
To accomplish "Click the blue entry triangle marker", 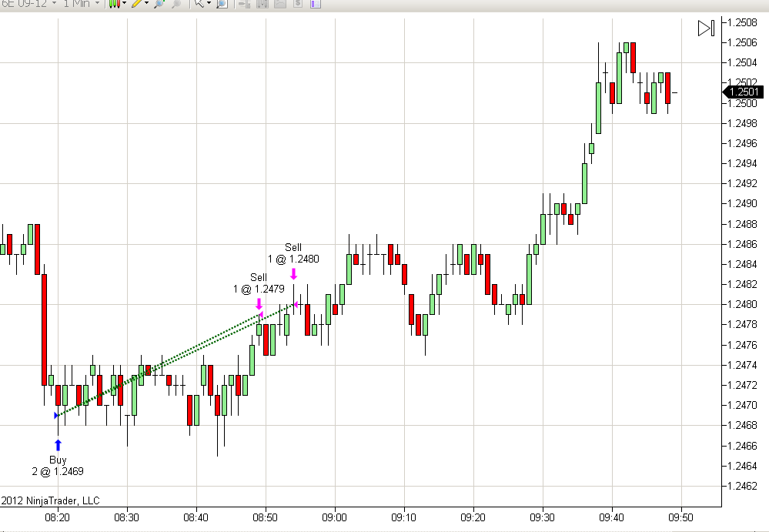I will point(56,416).
